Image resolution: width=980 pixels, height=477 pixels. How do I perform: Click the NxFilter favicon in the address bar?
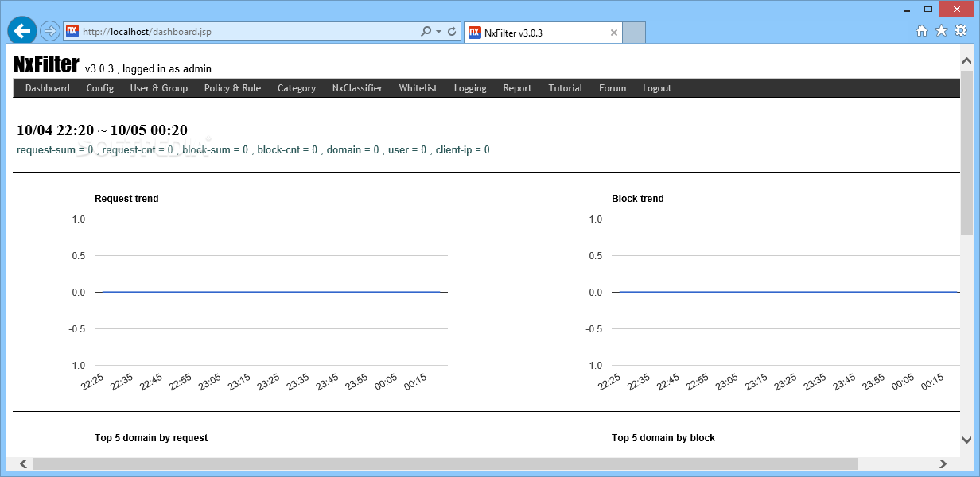coord(72,32)
